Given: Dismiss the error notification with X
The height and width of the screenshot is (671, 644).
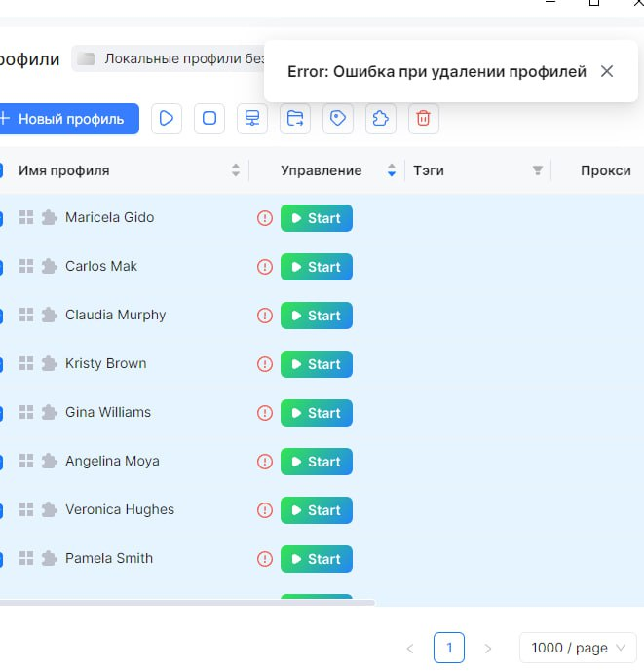Looking at the screenshot, I should (x=607, y=71).
